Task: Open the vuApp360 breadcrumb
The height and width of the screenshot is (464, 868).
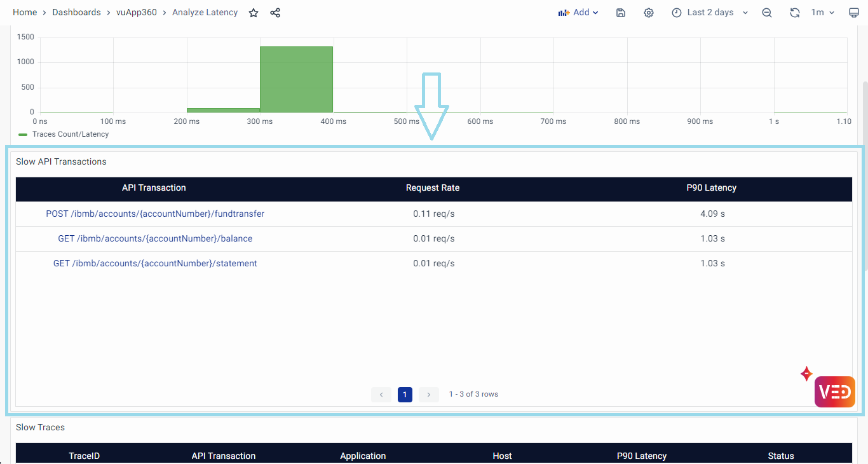Action: [136, 13]
